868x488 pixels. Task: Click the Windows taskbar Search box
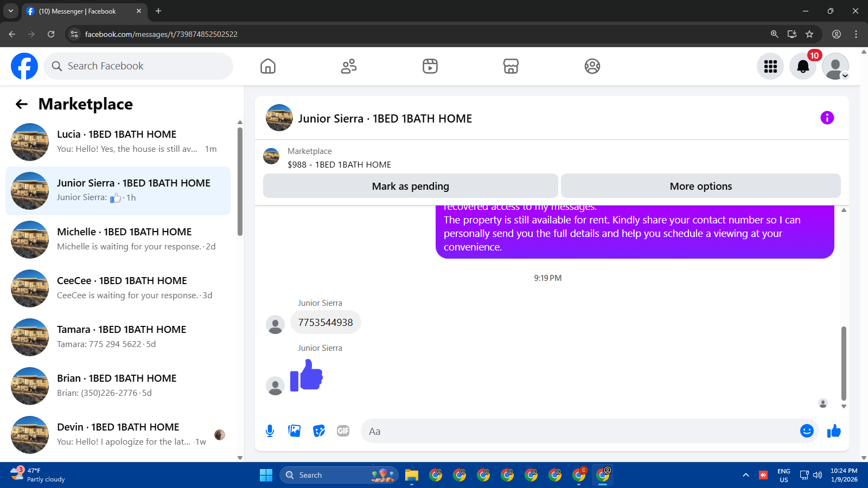(339, 475)
